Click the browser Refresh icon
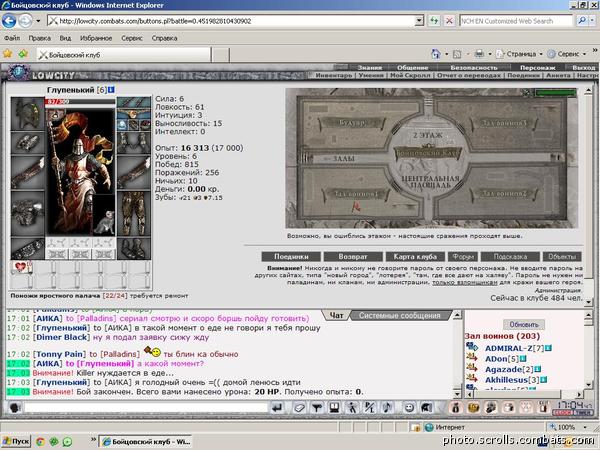This screenshot has width=600, height=450. point(434,21)
